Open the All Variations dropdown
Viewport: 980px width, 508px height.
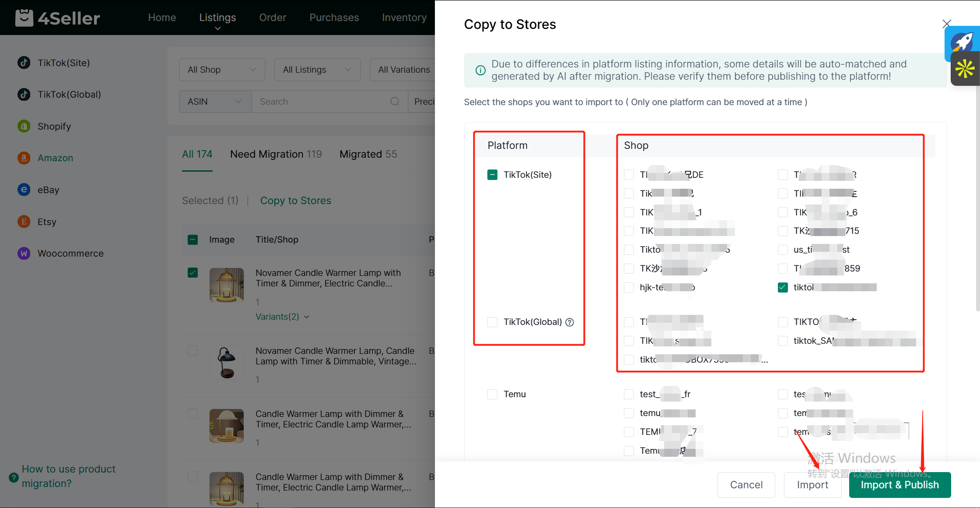402,70
